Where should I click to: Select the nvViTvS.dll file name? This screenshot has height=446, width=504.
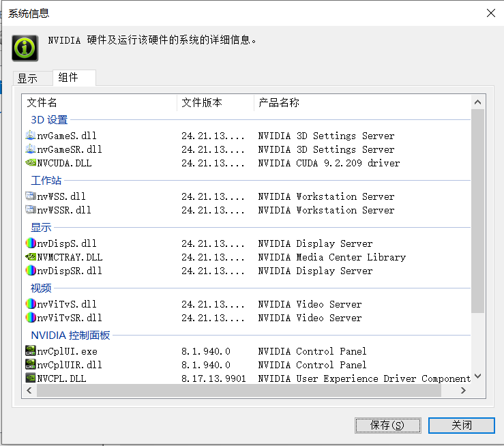[x=67, y=304]
